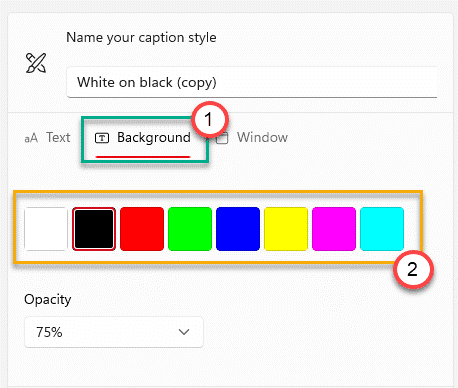Choose the green color swatch
The height and width of the screenshot is (388, 458).
[190, 229]
